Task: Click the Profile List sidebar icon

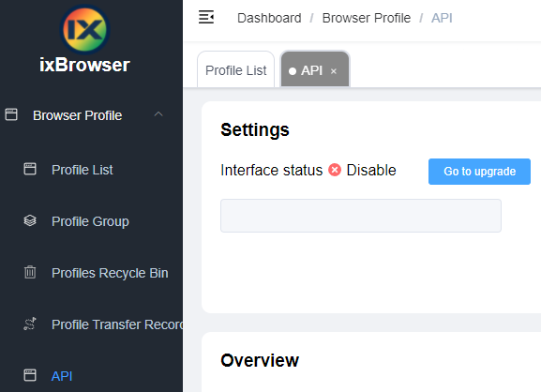Action: (x=30, y=169)
